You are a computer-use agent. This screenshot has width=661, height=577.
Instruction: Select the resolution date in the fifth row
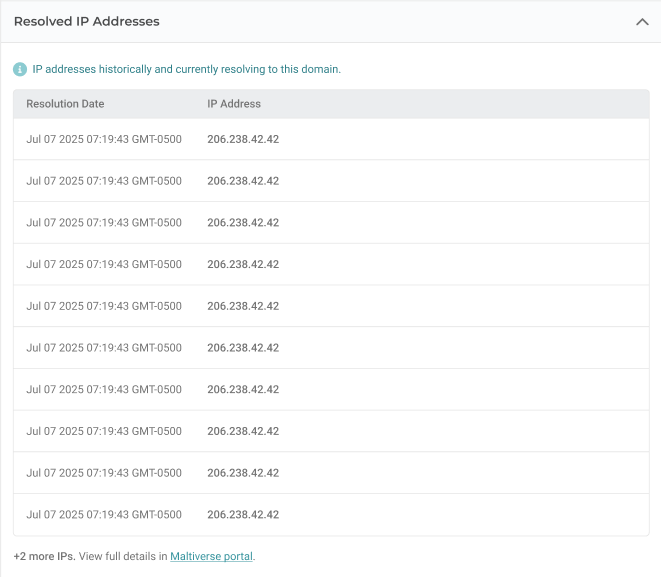tap(104, 306)
